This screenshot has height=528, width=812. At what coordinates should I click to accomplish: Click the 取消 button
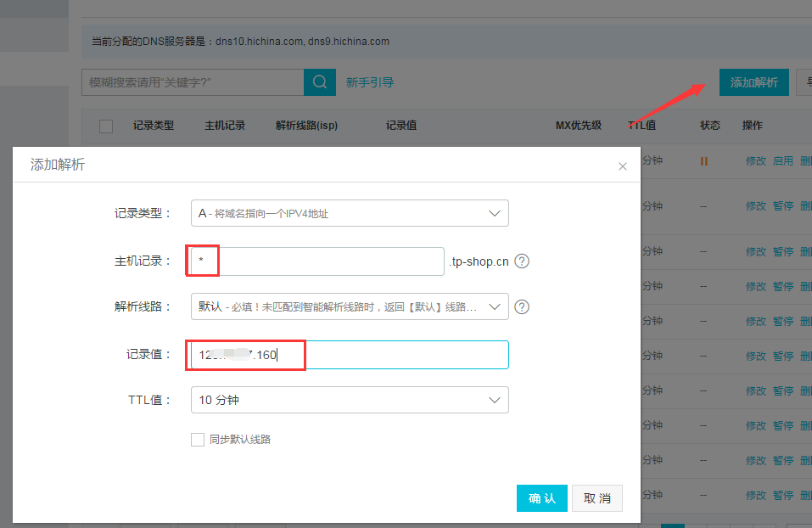pyautogui.click(x=597, y=498)
